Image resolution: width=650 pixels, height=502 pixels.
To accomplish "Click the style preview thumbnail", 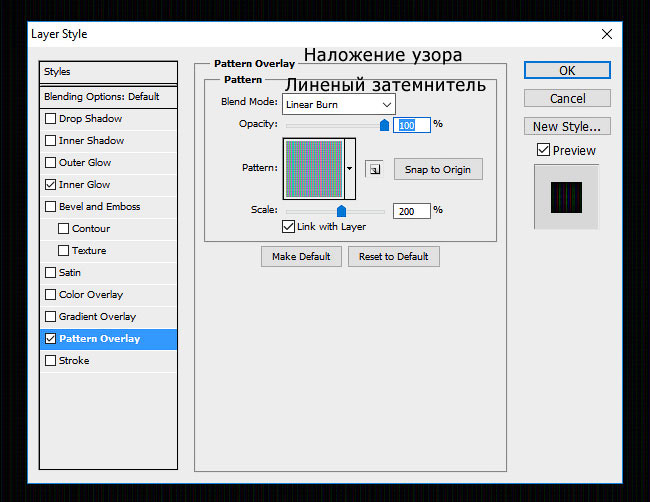I will pos(566,197).
